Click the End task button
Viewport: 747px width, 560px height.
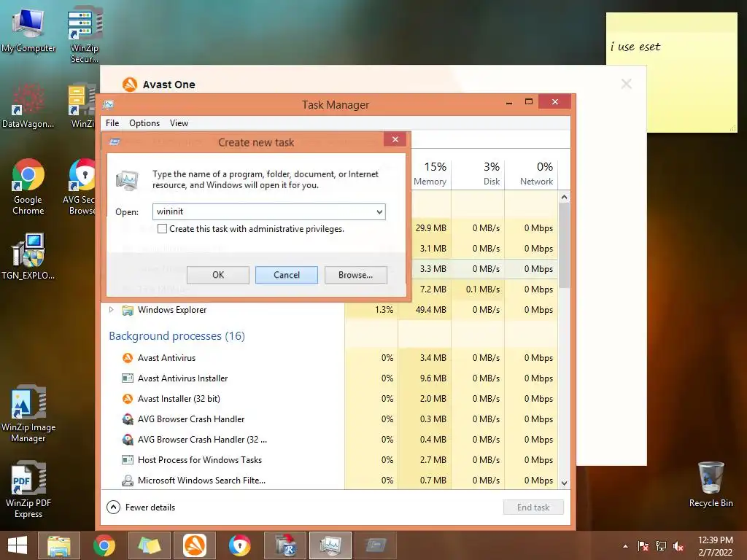533,507
